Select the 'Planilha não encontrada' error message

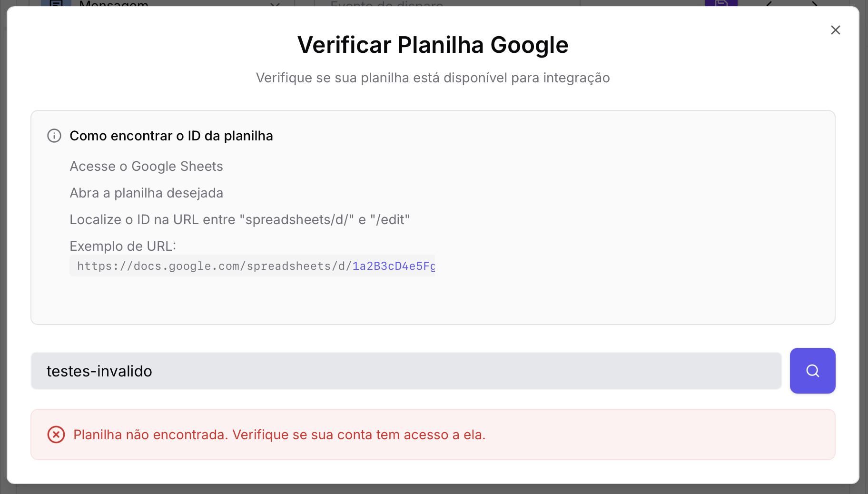point(279,435)
